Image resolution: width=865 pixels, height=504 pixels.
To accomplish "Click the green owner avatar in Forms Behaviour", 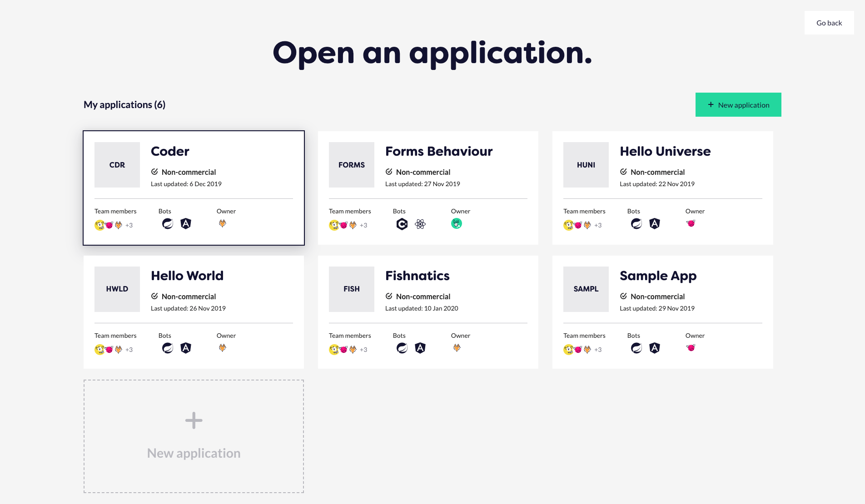I will coord(457,223).
